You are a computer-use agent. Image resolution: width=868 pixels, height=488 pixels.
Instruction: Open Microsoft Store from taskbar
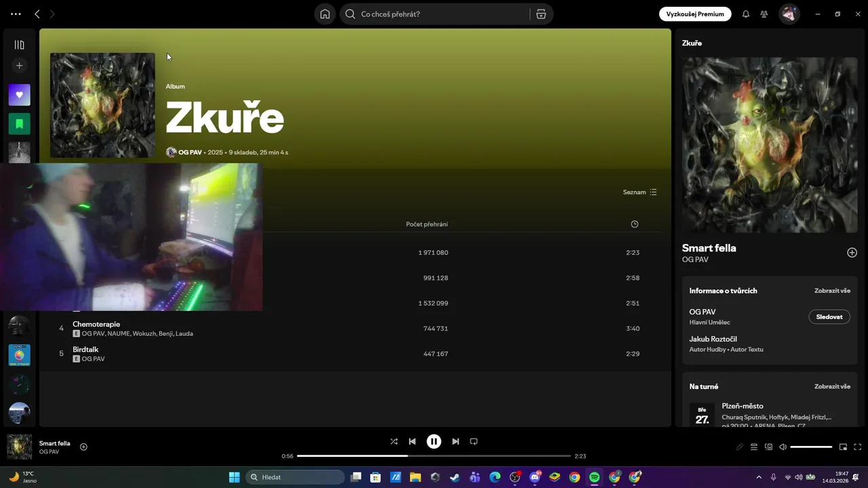click(x=375, y=477)
